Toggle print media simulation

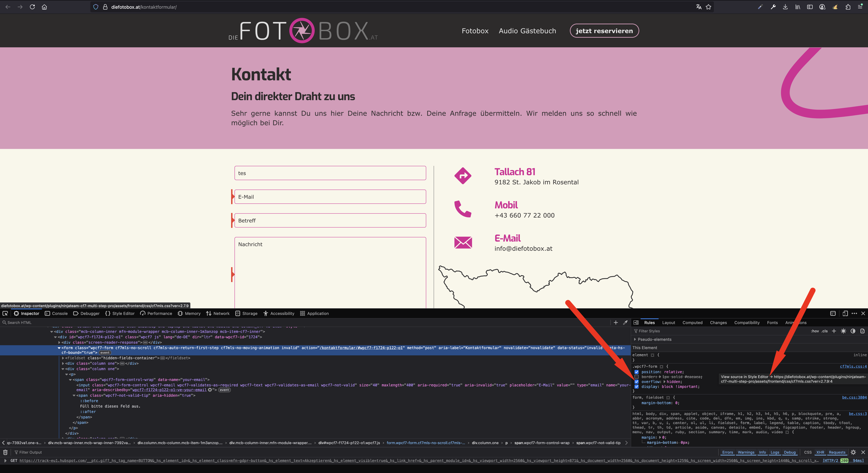point(862,331)
